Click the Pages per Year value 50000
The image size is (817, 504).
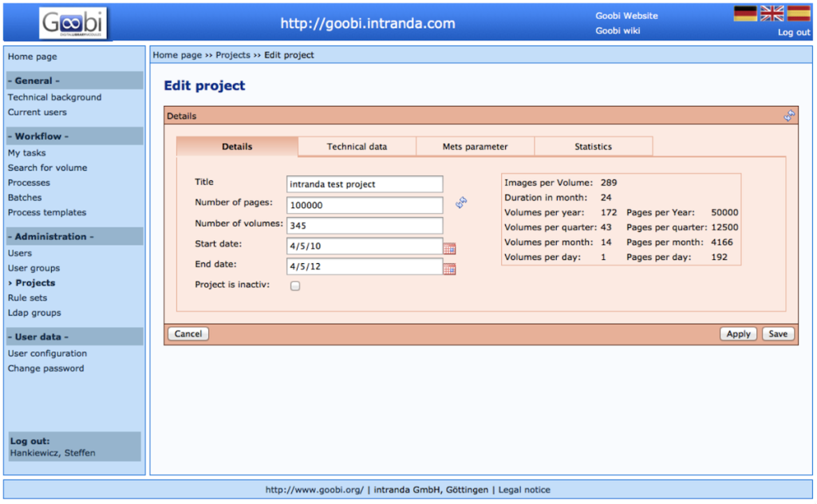coord(724,212)
